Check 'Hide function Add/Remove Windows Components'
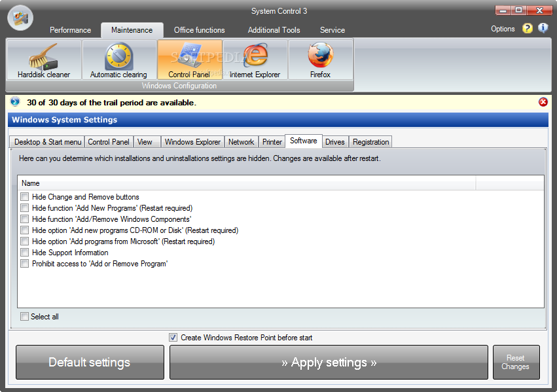 pyautogui.click(x=24, y=219)
